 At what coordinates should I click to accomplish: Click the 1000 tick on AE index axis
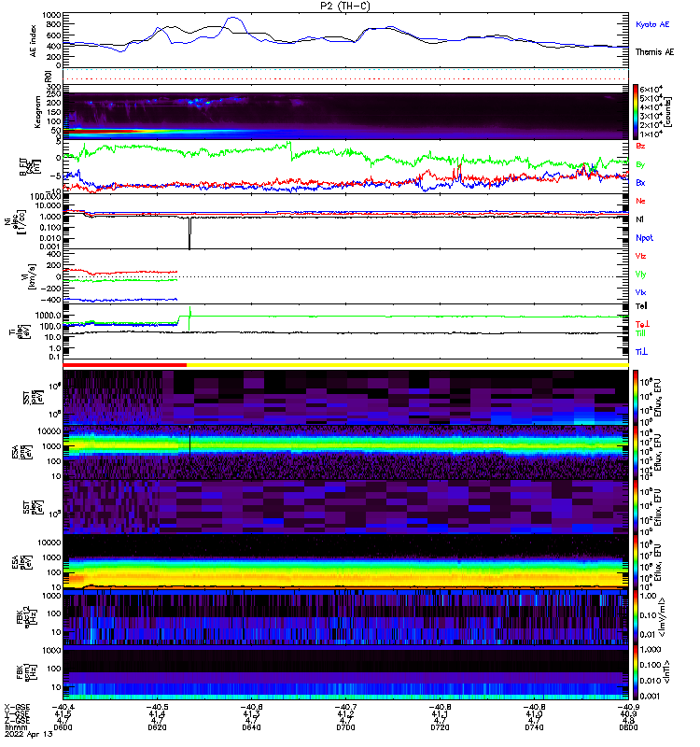point(51,15)
